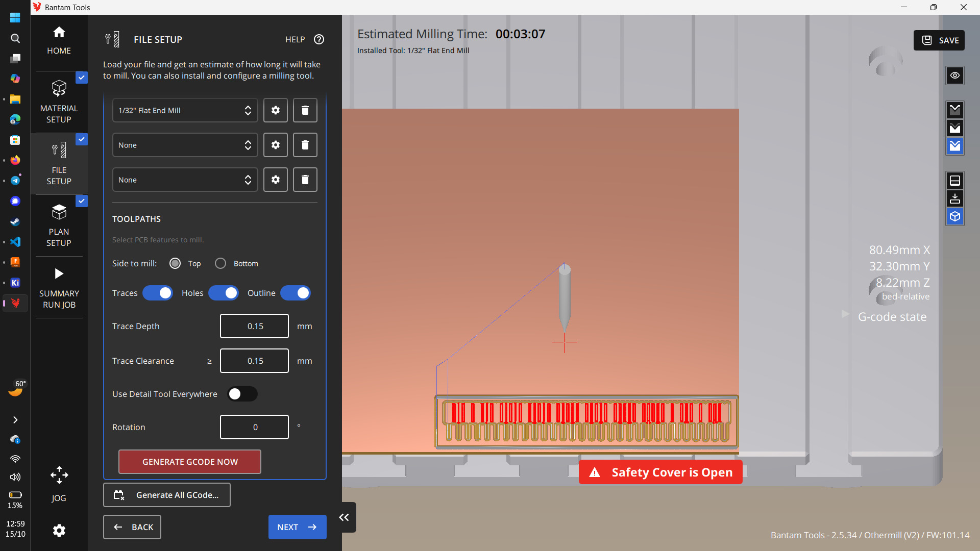The image size is (980, 551).
Task: Expand the 1/32" Flat End Mill dropdown
Action: pos(185,110)
